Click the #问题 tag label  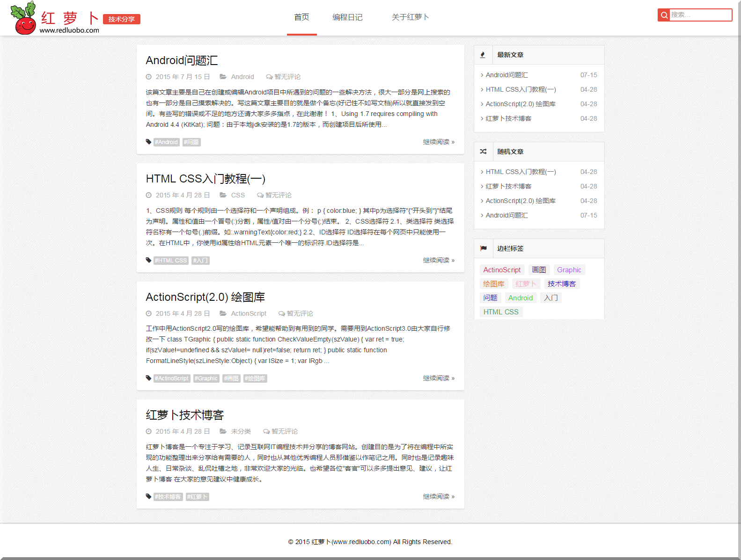click(x=191, y=142)
